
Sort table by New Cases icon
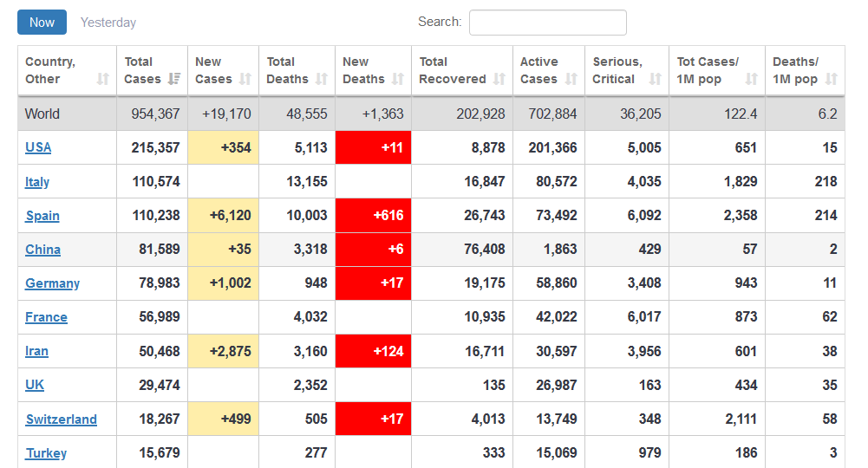tap(245, 79)
